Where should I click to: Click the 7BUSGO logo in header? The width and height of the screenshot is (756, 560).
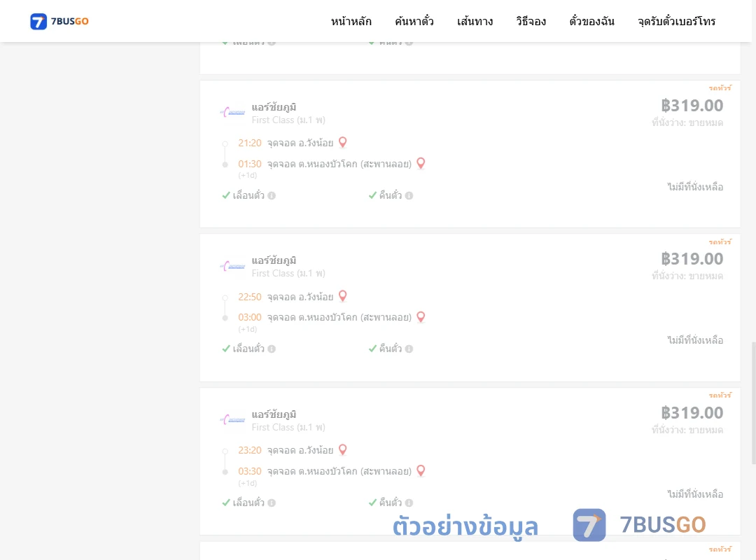pos(59,21)
